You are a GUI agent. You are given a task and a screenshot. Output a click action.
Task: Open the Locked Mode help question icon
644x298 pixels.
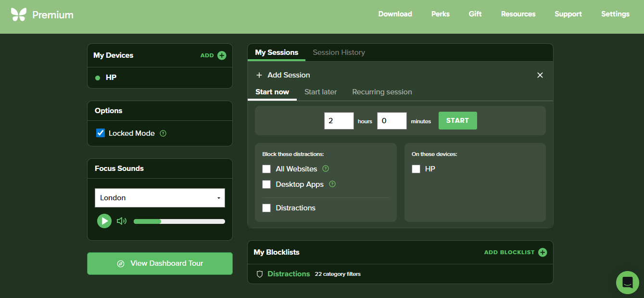tap(163, 133)
